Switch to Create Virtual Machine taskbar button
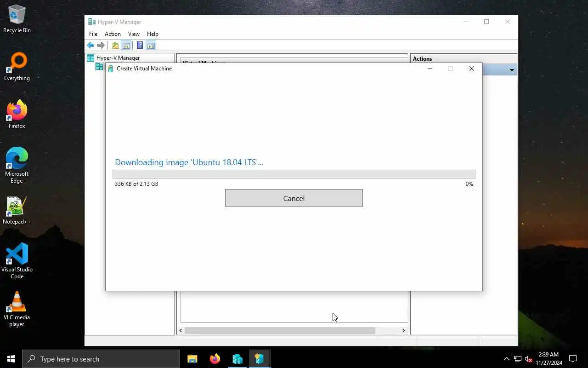The width and height of the screenshot is (588, 368). click(260, 359)
